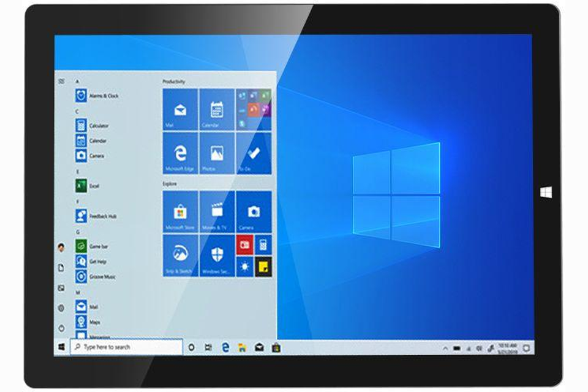The width and height of the screenshot is (588, 392).
Task: Open Game bar from the app list
Action: (92, 246)
